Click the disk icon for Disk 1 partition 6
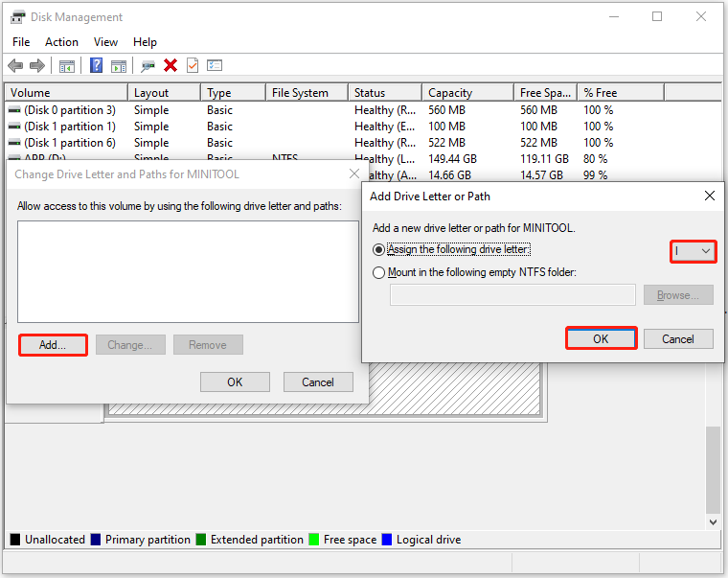 14,143
